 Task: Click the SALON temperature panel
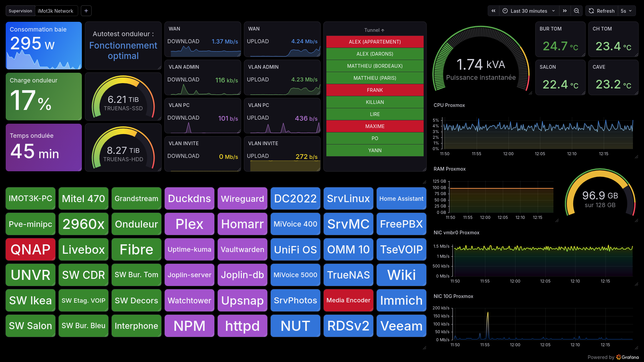[x=560, y=77]
